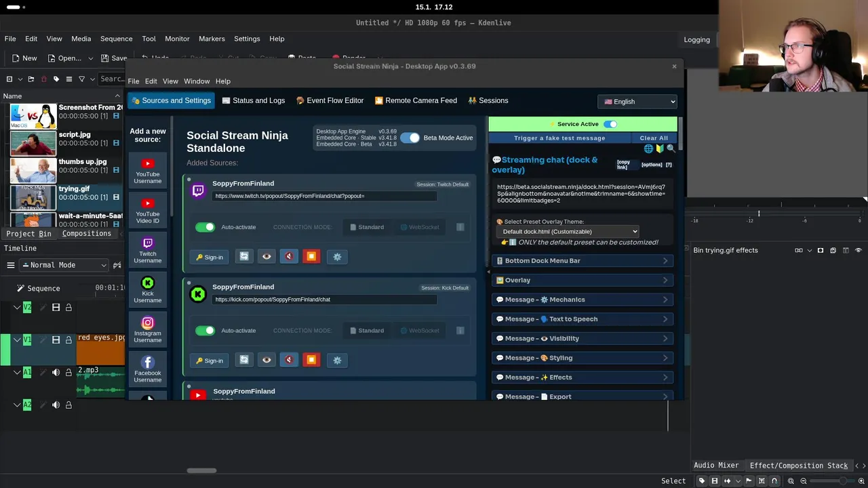The height and width of the screenshot is (488, 868).
Task: Click the reload icon for Twitch source
Action: point(244,256)
